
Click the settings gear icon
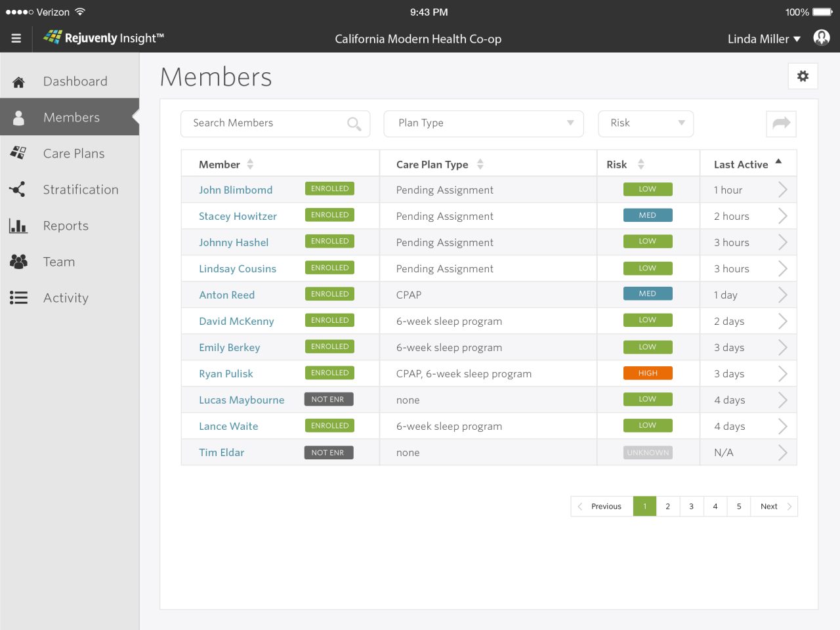[x=803, y=76]
